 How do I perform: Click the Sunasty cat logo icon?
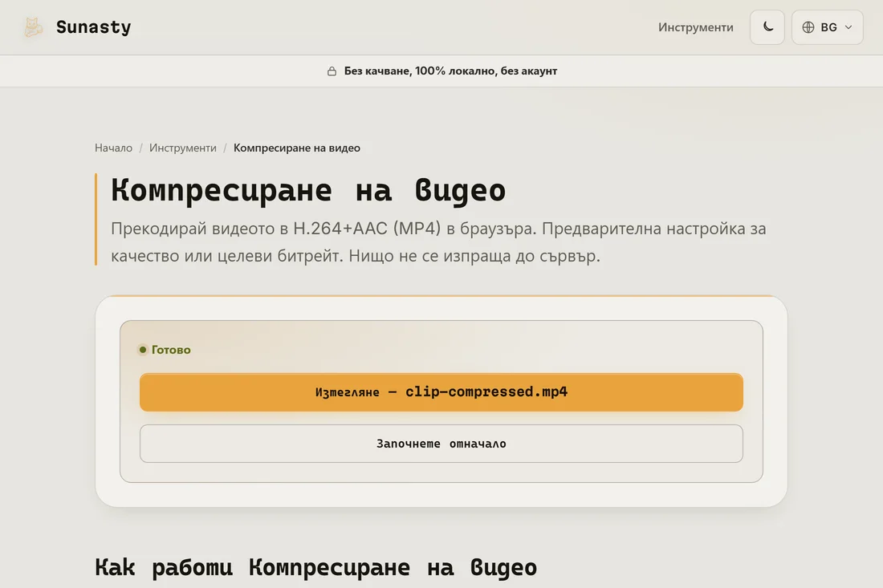(x=33, y=27)
